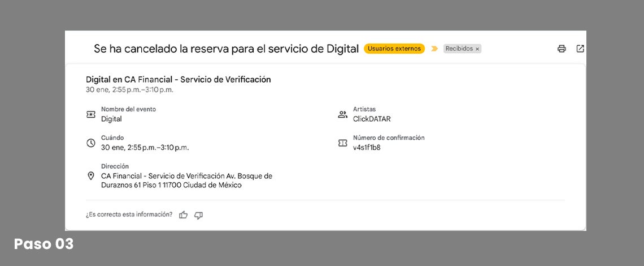Click the date under Cuándo

click(x=145, y=148)
